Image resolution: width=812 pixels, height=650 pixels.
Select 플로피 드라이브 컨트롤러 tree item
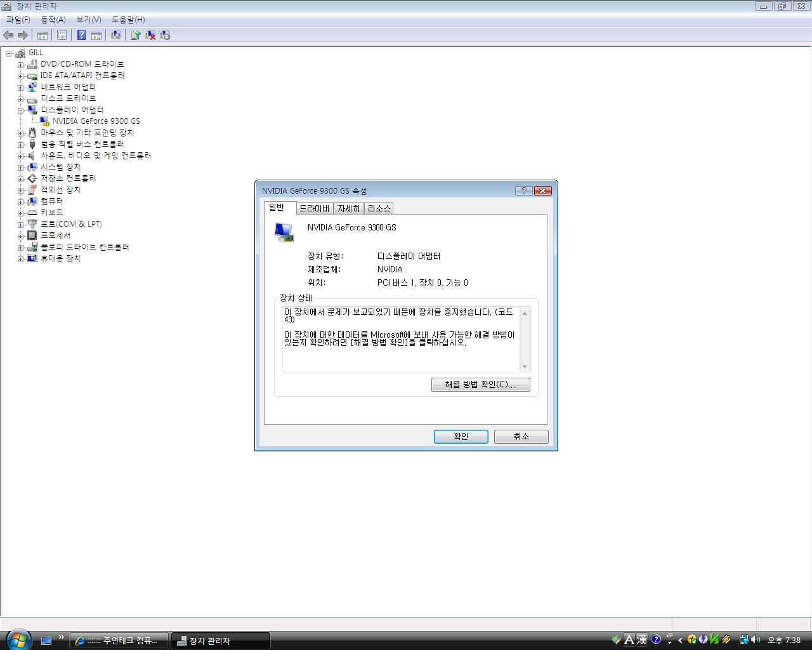85,247
